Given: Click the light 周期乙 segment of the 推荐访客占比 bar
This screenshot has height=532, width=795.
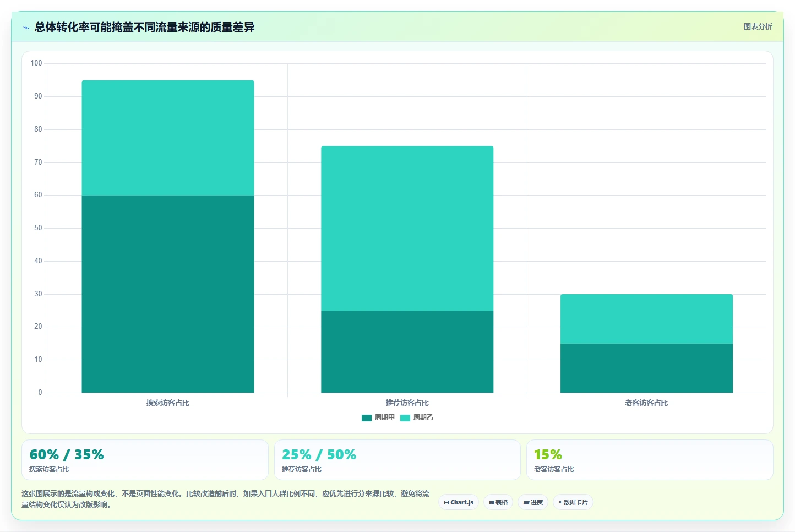Looking at the screenshot, I should point(407,229).
